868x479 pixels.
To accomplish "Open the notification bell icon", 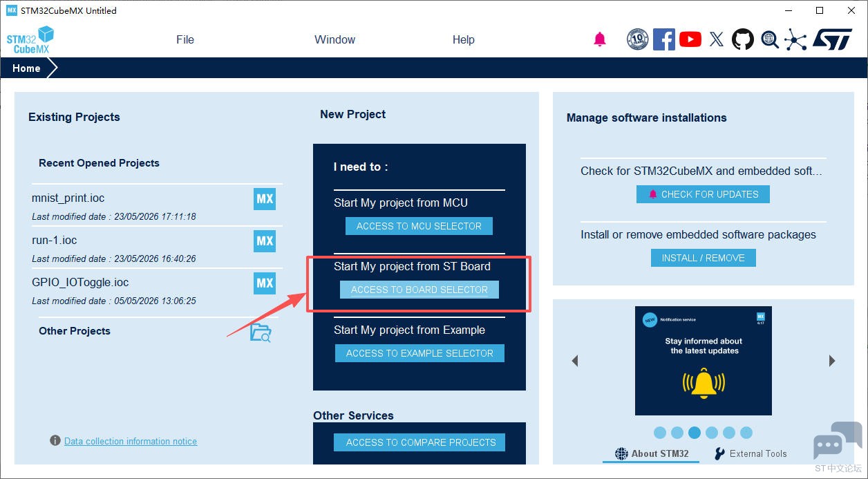I will tap(600, 39).
